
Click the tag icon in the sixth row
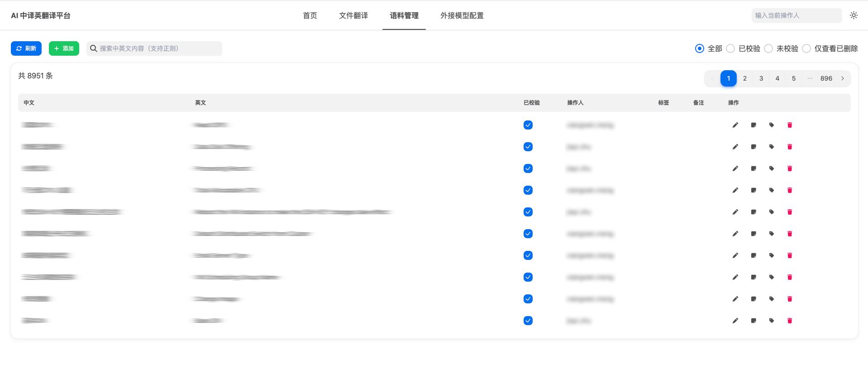coord(772,234)
